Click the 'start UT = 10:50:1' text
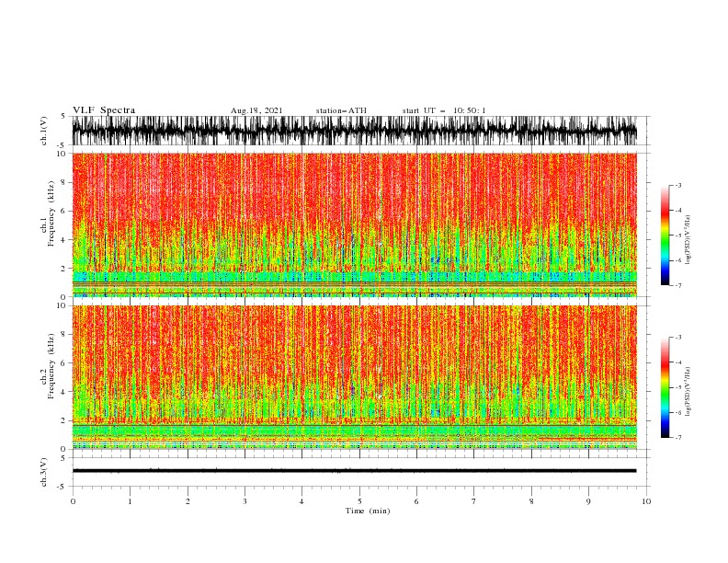Image resolution: width=728 pixels, height=563 pixels. 444,110
